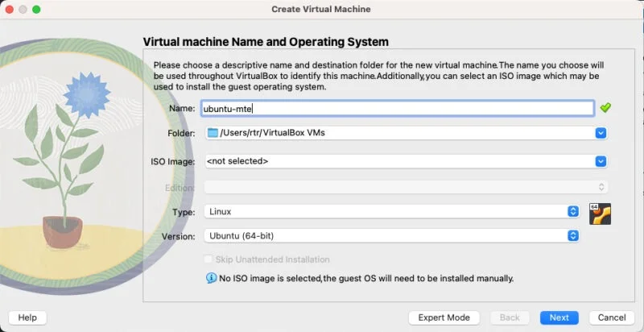Switch to Expert Mode

coord(444,317)
